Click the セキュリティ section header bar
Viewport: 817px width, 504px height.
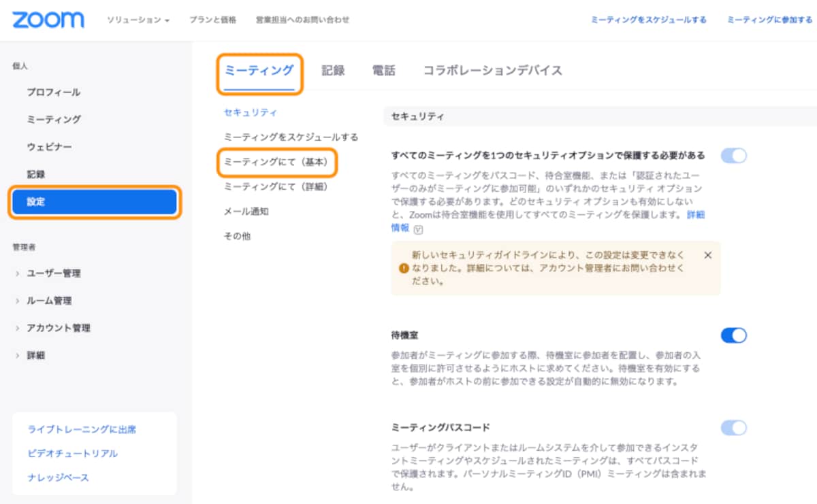[x=600, y=116]
